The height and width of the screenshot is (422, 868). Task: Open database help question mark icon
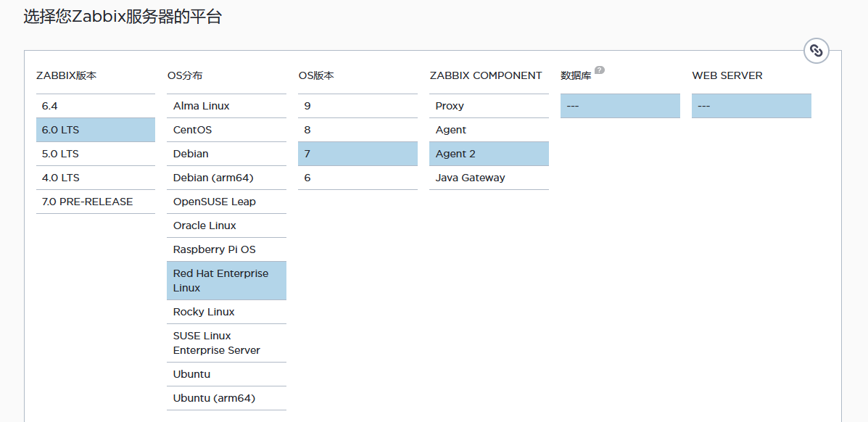click(x=599, y=70)
